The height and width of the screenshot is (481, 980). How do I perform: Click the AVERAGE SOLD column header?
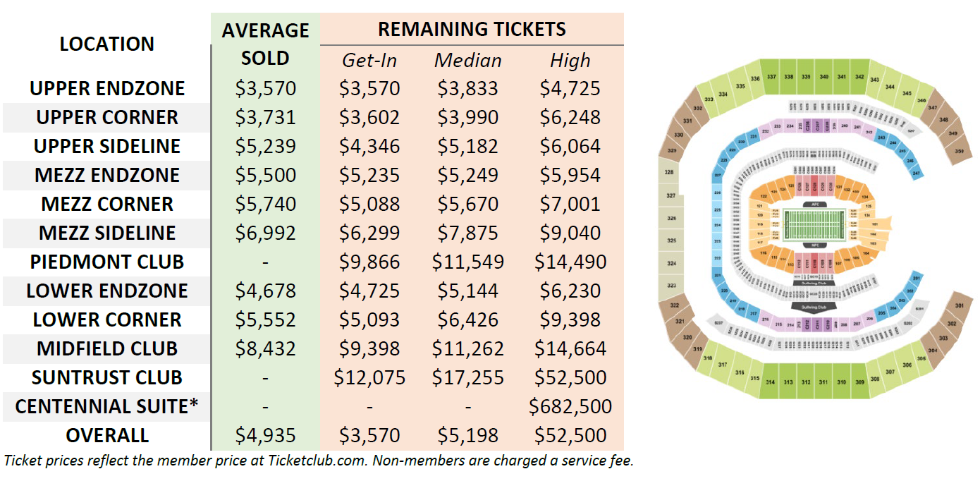tap(265, 44)
